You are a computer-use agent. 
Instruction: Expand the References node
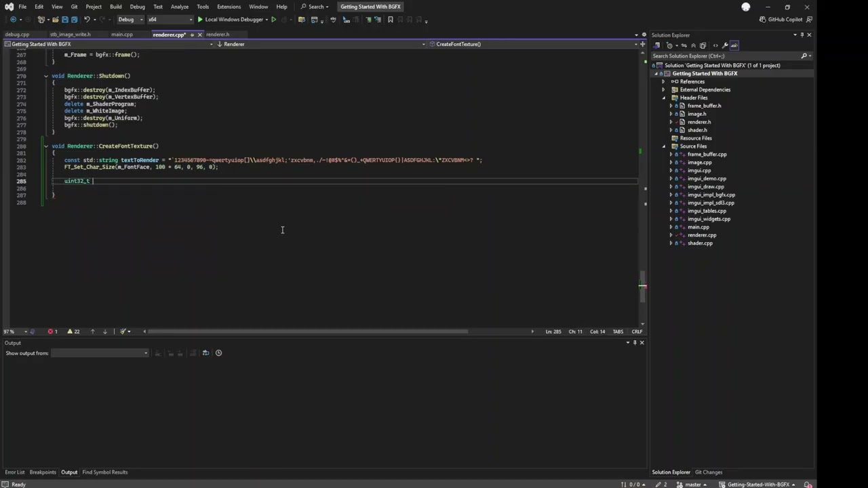click(x=664, y=81)
